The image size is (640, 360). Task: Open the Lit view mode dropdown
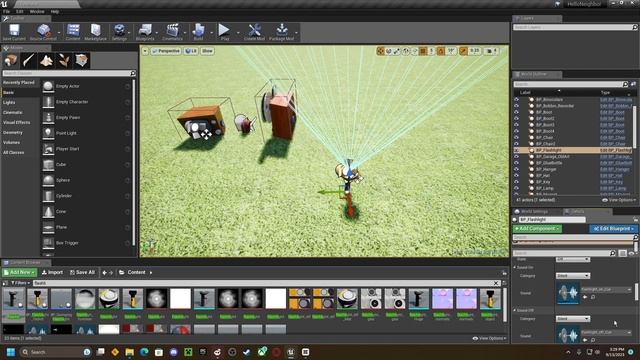tap(191, 51)
